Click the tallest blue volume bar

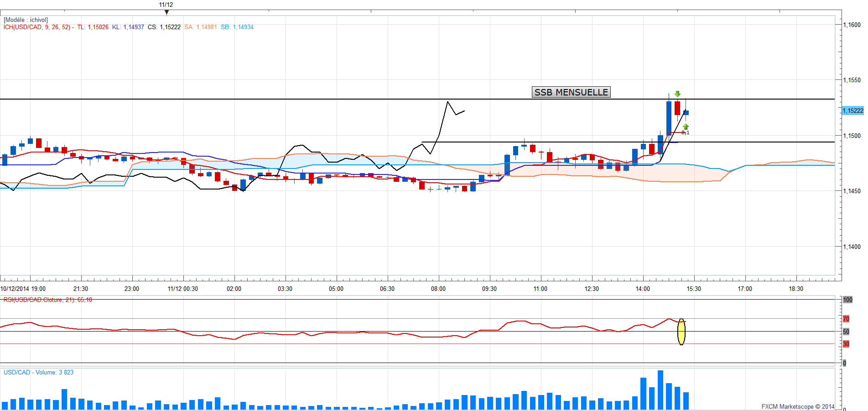click(660, 390)
